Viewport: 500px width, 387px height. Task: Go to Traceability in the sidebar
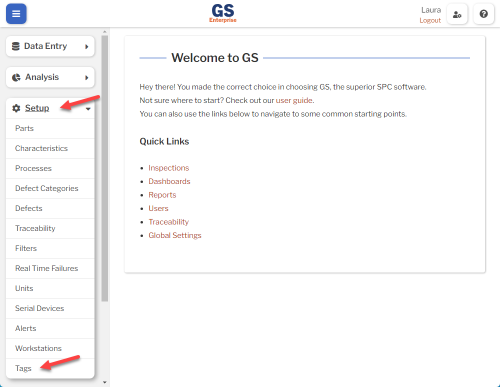[x=50, y=228]
